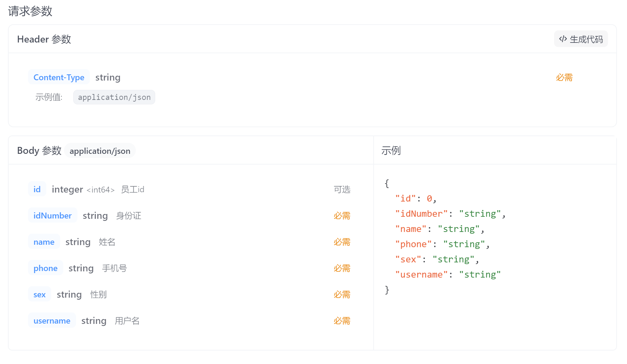The height and width of the screenshot is (364, 627).
Task: Click the idNumber parameter name
Action: 53,216
